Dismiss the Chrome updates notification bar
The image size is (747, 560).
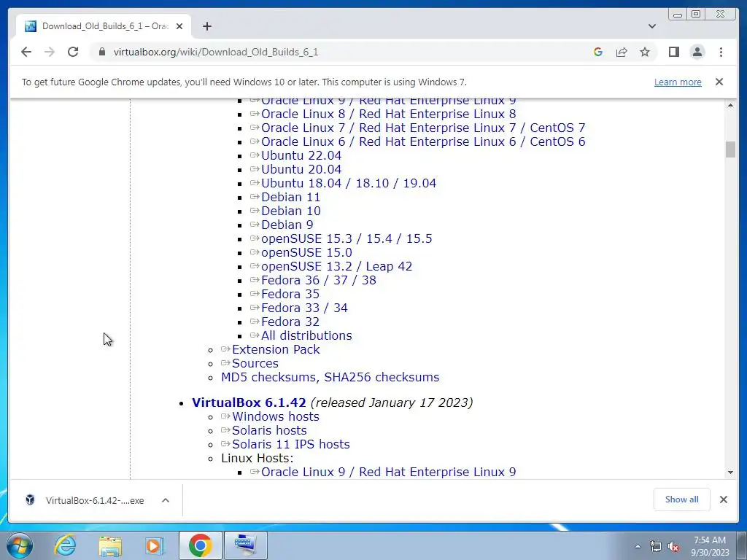[x=719, y=82]
